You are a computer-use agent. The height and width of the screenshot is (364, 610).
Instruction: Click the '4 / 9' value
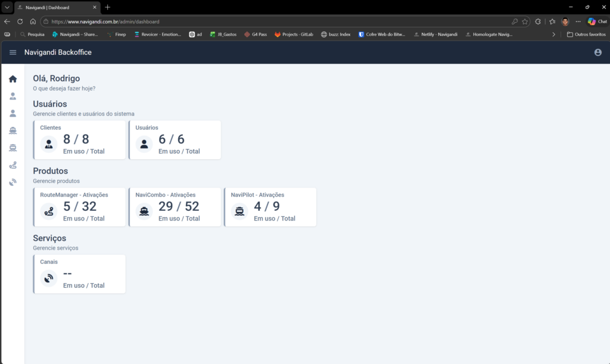(267, 207)
